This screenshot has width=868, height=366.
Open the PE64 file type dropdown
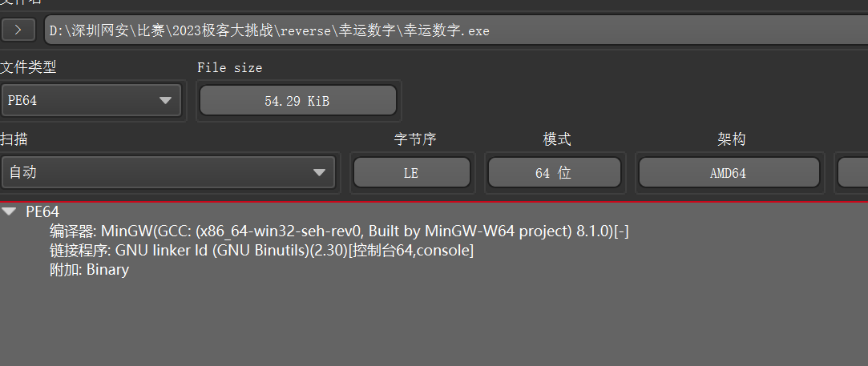[91, 101]
